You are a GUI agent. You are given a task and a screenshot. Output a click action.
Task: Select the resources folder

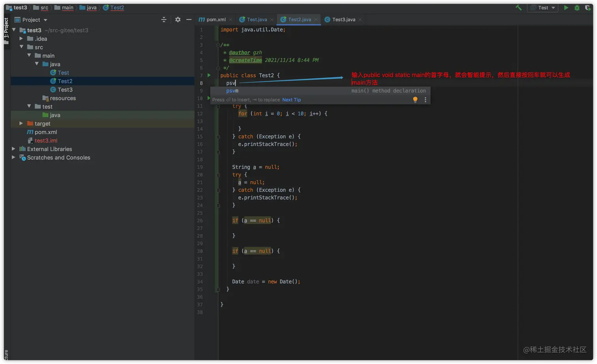point(59,98)
